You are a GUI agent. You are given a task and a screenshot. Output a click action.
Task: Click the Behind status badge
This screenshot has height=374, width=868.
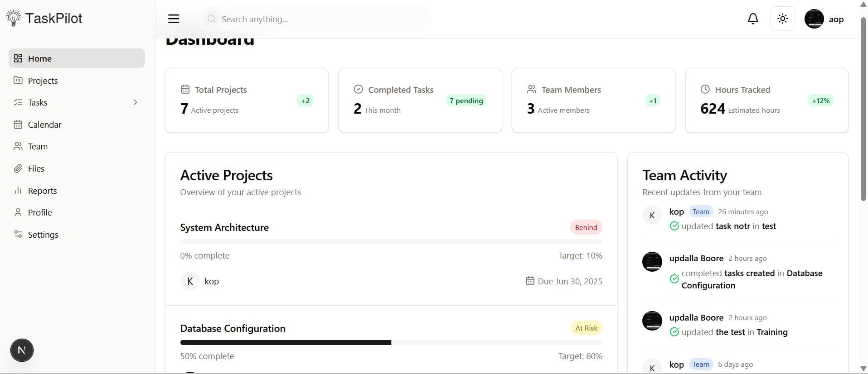point(586,227)
